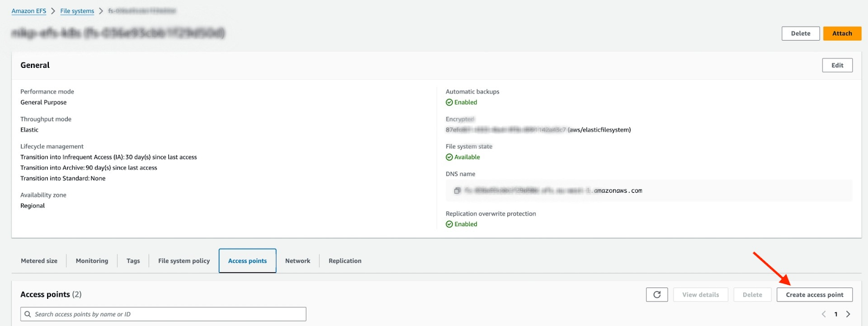Click the Replication overwrite protection label
Image resolution: width=868 pixels, height=326 pixels.
[491, 214]
